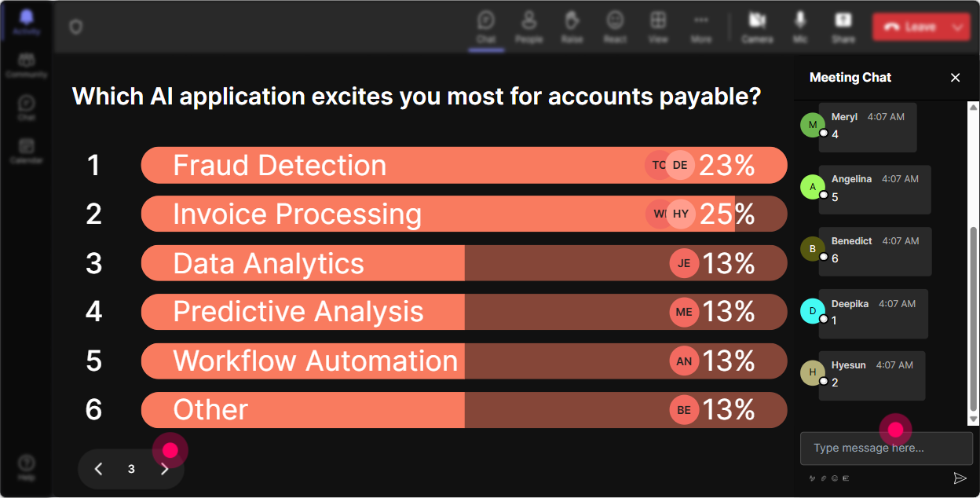
Task: Open Help at the sidebar bottom
Action: (27, 467)
